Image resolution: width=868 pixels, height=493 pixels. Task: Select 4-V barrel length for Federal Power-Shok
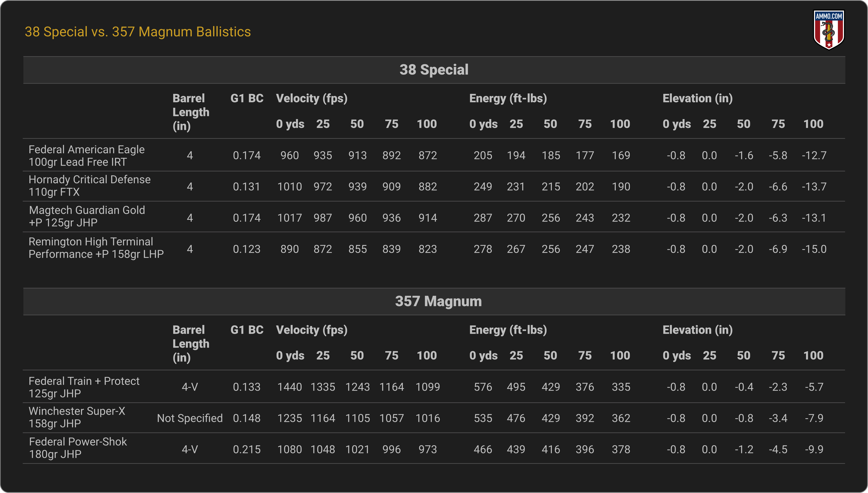click(190, 450)
